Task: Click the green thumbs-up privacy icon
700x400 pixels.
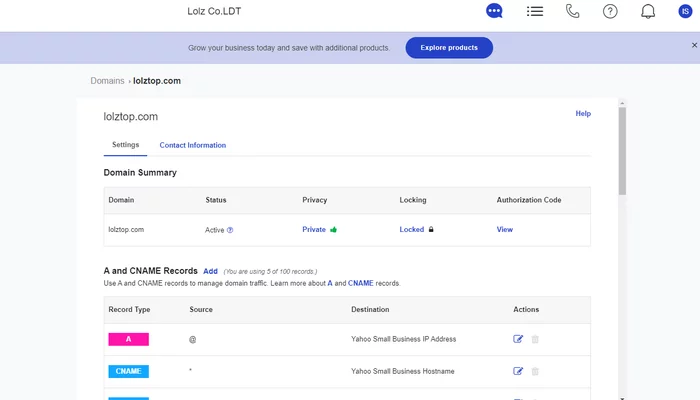Action: (x=333, y=229)
